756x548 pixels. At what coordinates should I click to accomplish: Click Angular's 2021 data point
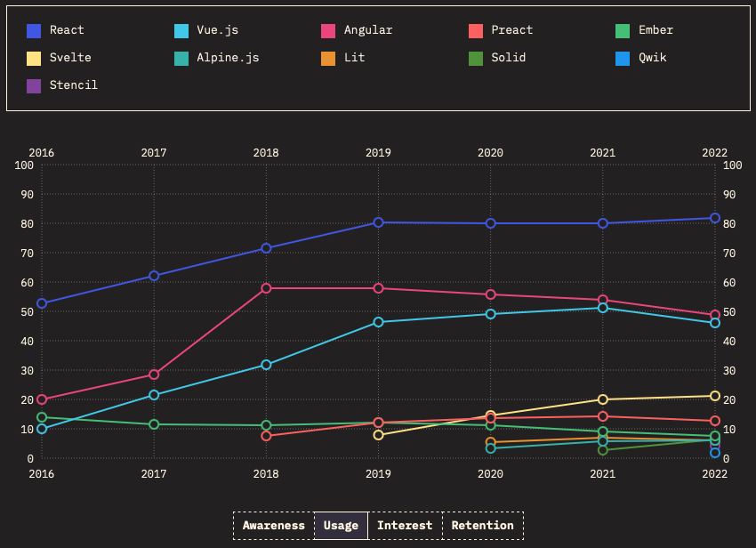[603, 300]
